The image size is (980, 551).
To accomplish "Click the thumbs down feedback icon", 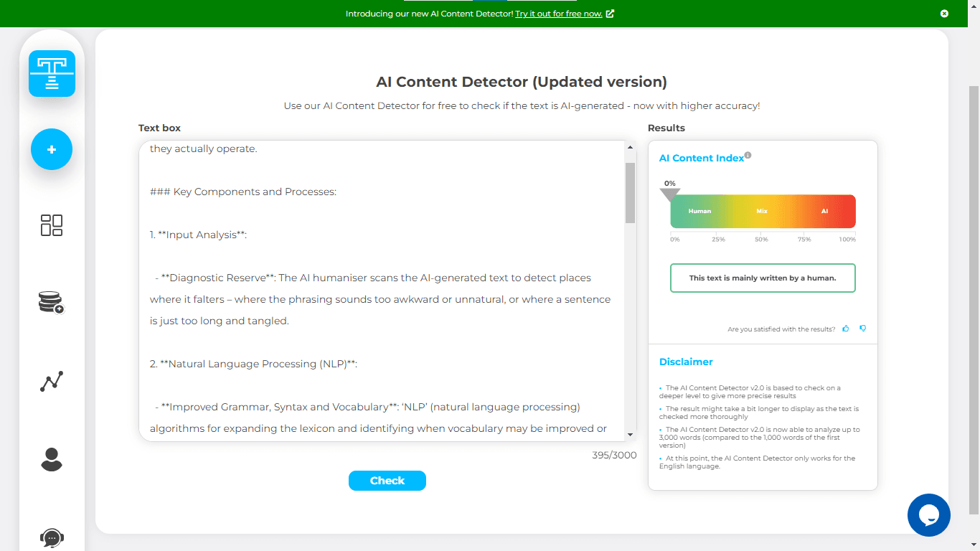I will 863,329.
